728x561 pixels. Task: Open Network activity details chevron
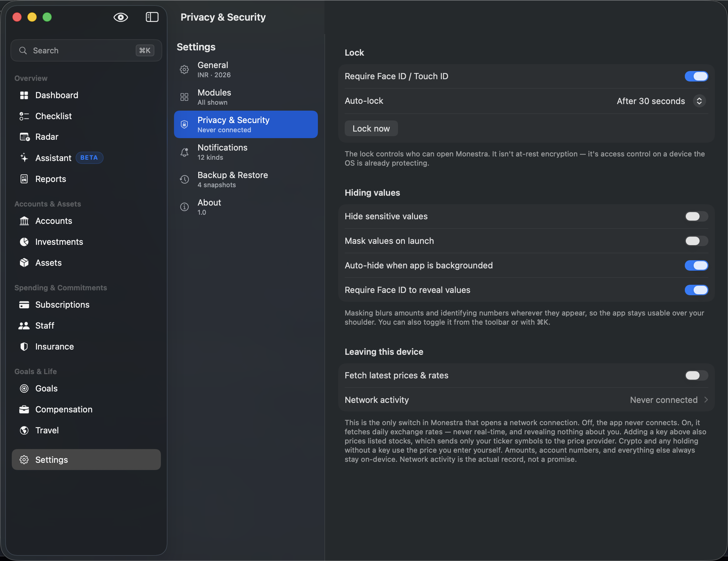tap(706, 400)
